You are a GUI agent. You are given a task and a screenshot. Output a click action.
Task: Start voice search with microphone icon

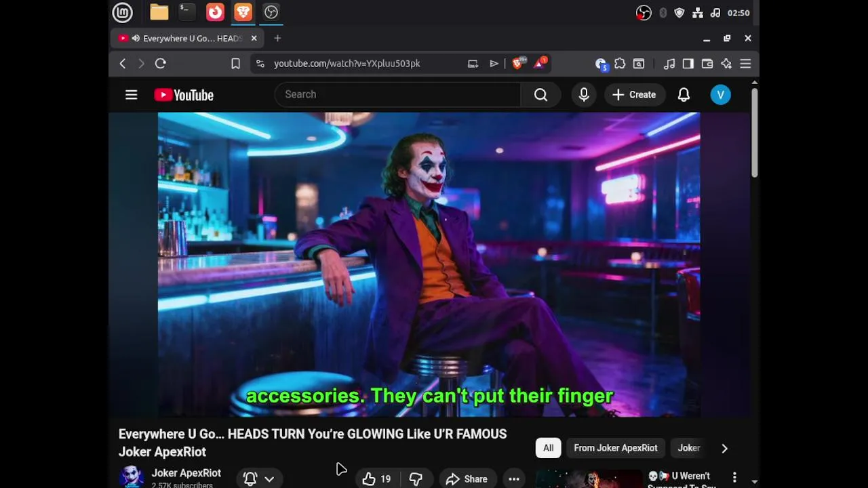584,95
